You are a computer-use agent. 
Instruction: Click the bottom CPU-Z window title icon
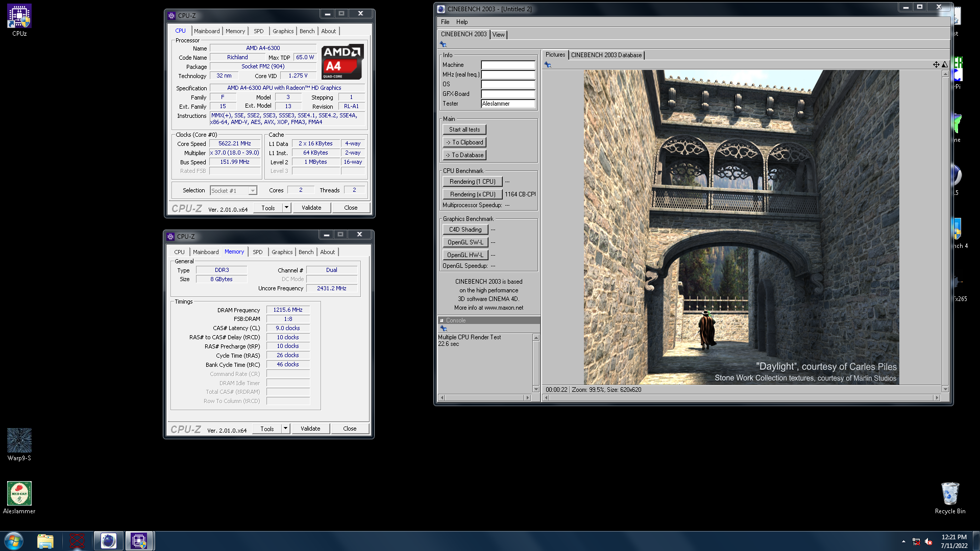(x=170, y=237)
